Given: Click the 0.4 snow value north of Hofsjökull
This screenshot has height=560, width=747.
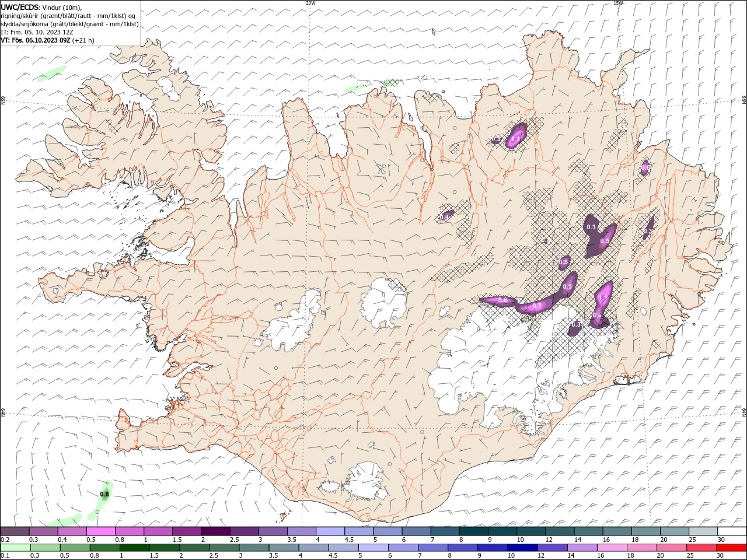Looking at the screenshot, I should (x=445, y=217).
